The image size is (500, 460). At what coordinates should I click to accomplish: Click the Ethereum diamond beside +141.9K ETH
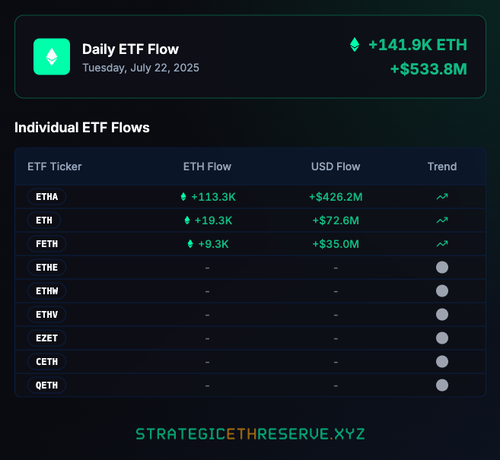coord(355,45)
